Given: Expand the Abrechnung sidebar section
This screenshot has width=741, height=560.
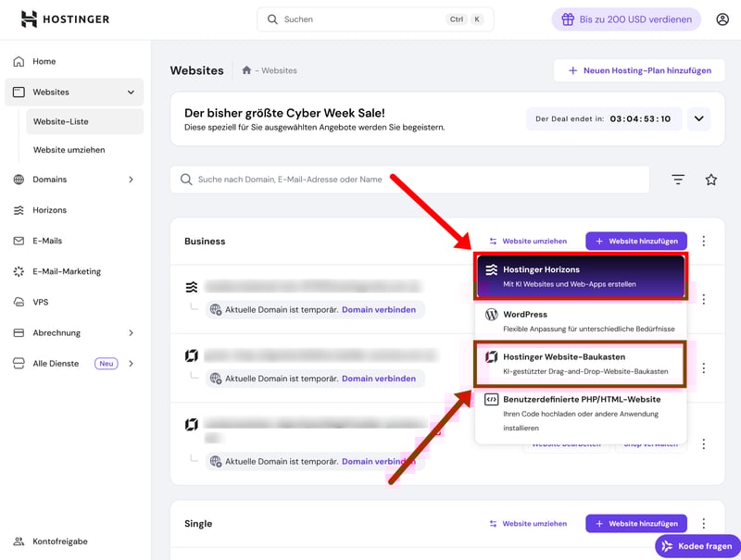Looking at the screenshot, I should pyautogui.click(x=131, y=333).
